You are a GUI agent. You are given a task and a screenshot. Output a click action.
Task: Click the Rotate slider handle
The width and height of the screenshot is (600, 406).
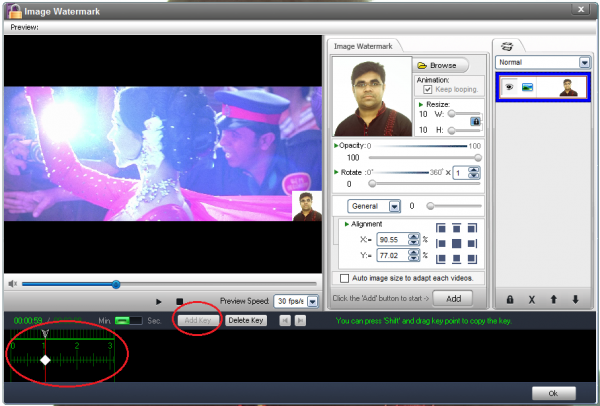[x=372, y=184]
